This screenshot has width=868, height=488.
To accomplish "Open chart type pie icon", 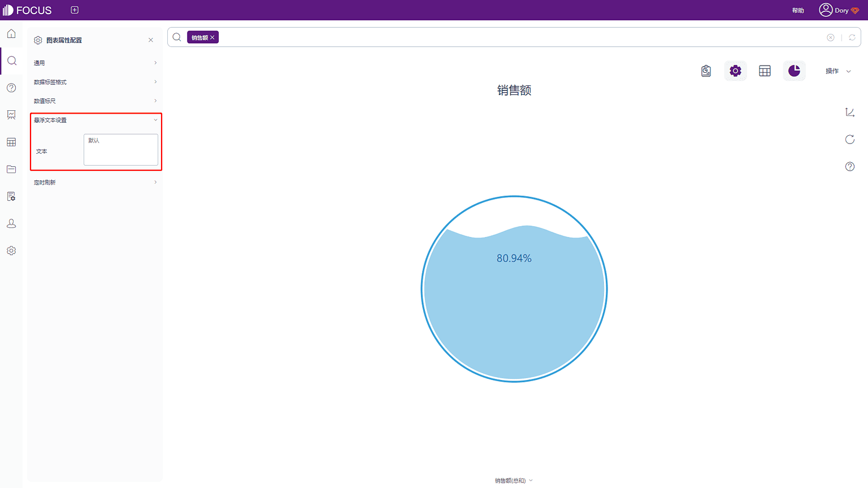I will (794, 71).
